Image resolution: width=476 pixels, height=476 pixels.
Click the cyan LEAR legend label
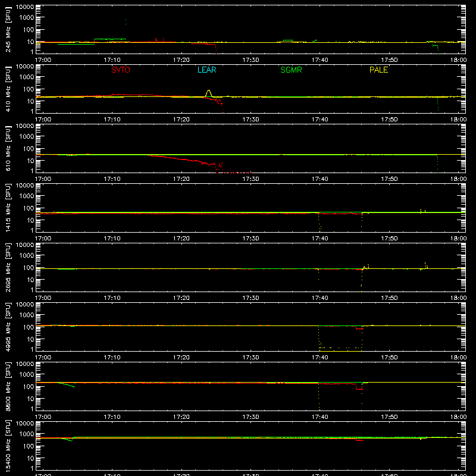click(206, 70)
